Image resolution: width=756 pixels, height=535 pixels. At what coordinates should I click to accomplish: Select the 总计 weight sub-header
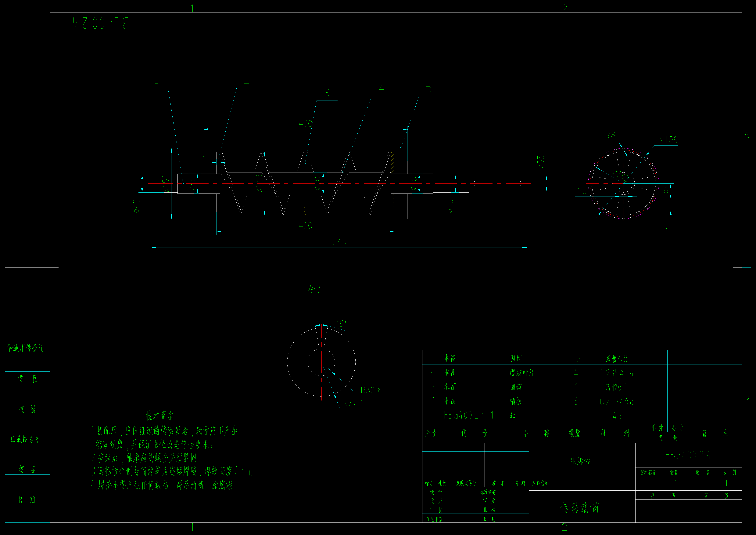point(678,428)
